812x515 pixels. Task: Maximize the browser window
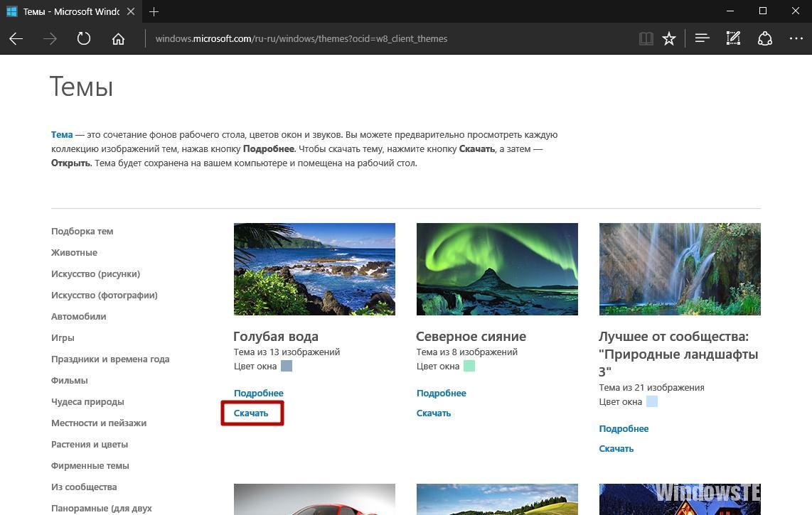763,11
